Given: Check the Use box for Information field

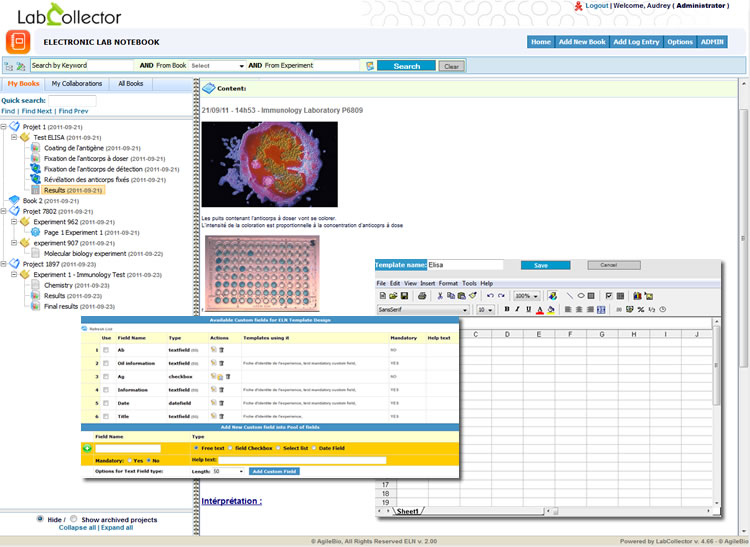Looking at the screenshot, I should (x=106, y=390).
